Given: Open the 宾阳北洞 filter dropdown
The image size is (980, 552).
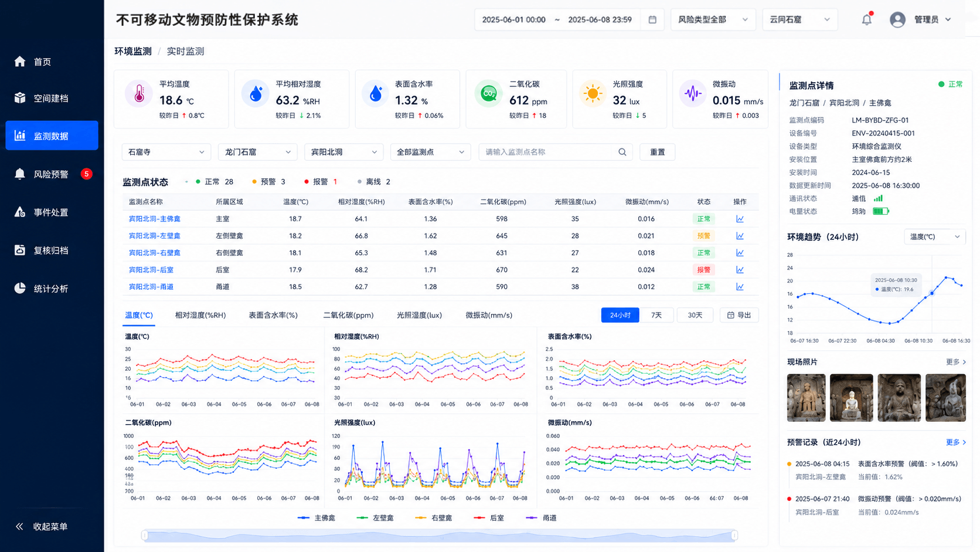Looking at the screenshot, I should coord(343,152).
